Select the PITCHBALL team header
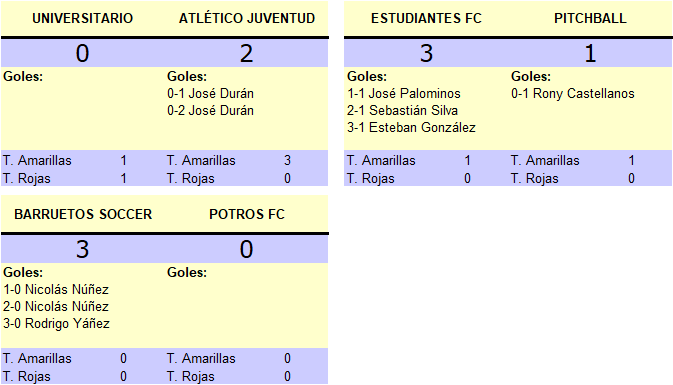Image resolution: width=673 pixels, height=385 pixels. click(x=590, y=18)
